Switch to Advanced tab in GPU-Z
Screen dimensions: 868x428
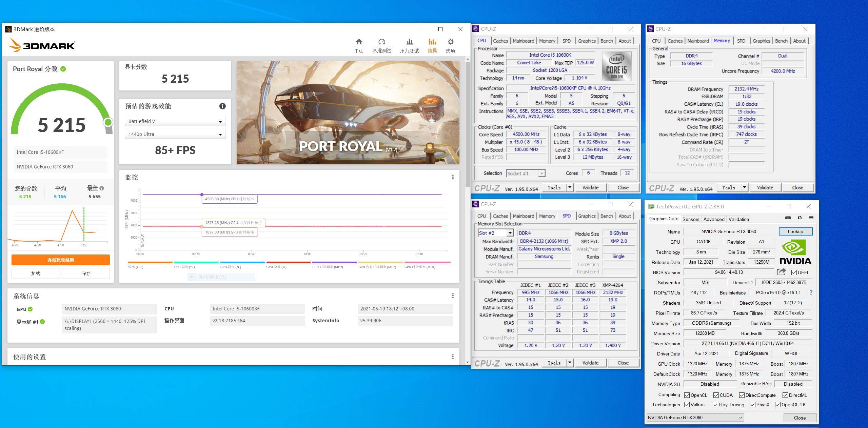coord(714,219)
